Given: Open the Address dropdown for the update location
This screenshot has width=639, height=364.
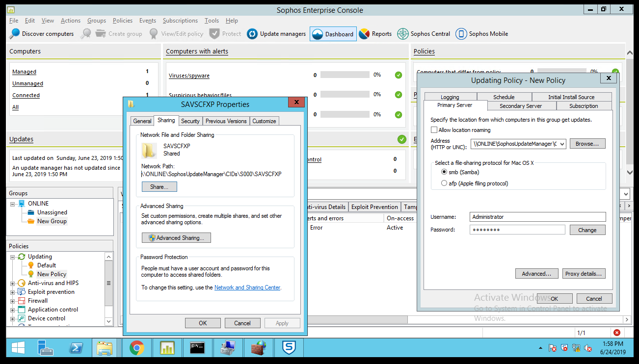Looking at the screenshot, I should click(561, 144).
